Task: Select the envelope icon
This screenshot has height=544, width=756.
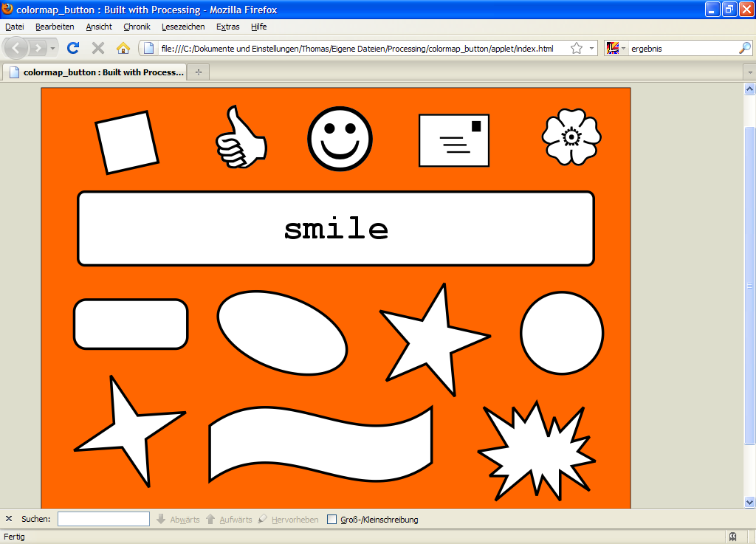Action: tap(453, 140)
